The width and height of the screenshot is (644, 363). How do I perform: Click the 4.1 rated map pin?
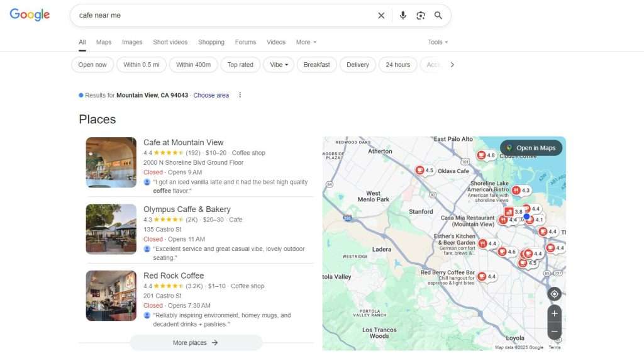[x=536, y=220]
